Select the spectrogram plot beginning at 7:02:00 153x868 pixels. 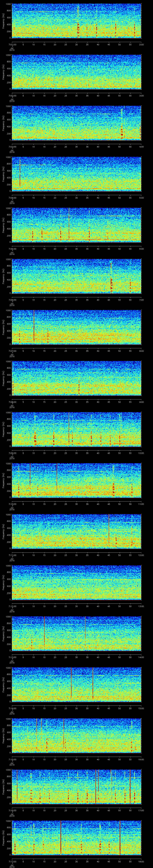tap(77, 72)
